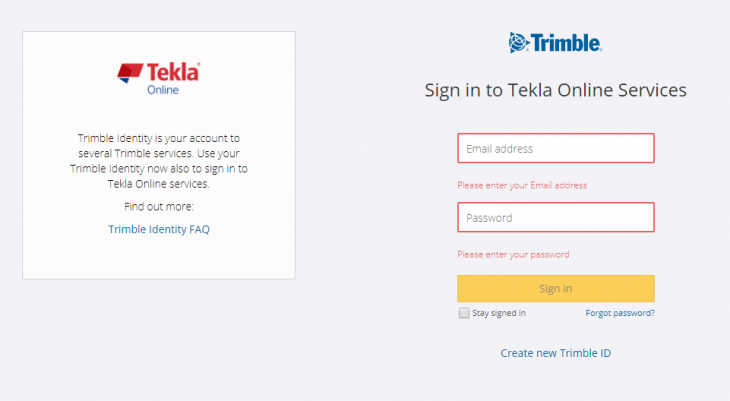The width and height of the screenshot is (730, 401).
Task: Click the red Tekla flag logo icon
Action: point(130,72)
